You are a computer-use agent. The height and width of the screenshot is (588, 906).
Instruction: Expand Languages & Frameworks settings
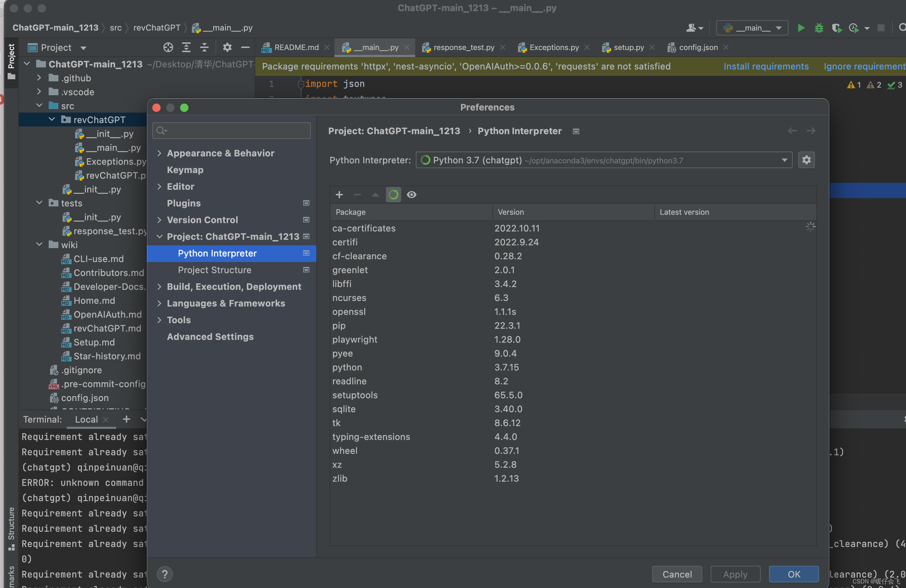pos(159,303)
